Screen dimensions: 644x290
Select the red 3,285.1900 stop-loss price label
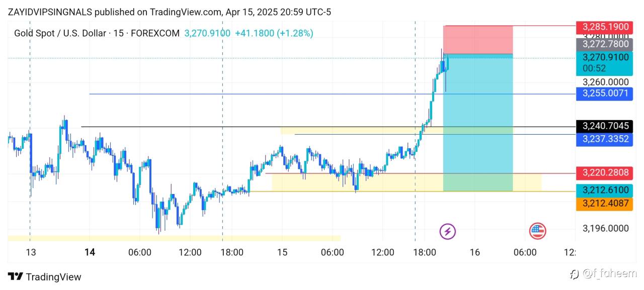[x=604, y=27]
